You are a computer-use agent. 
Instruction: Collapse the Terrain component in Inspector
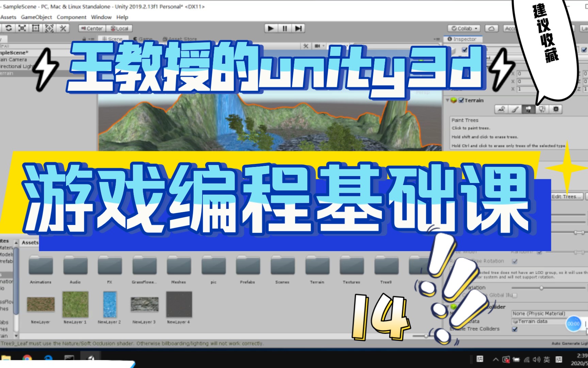tap(448, 100)
